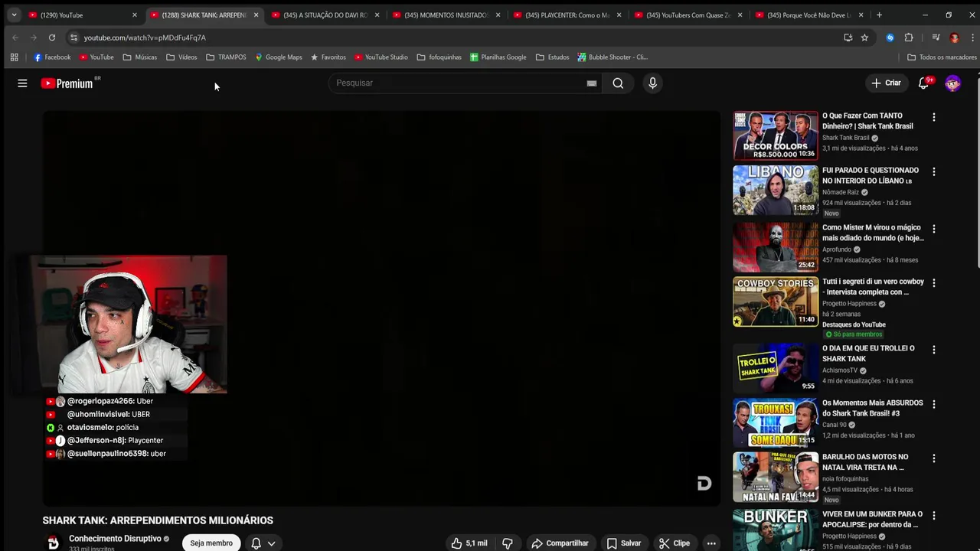980x551 pixels.
Task: Open options for 'O DIA EM QUE EU TROLLEI' video
Action: [x=933, y=350]
